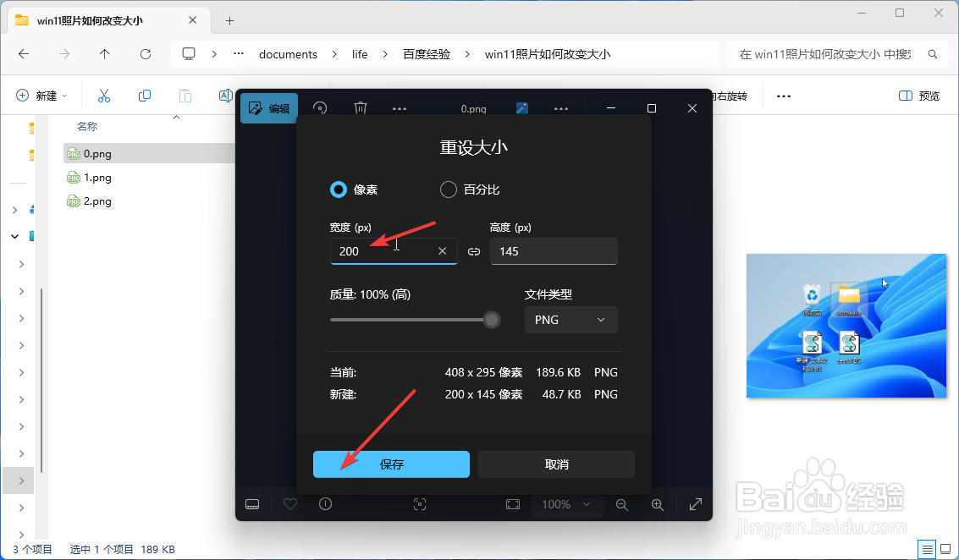Select the 像素 resize option

339,189
